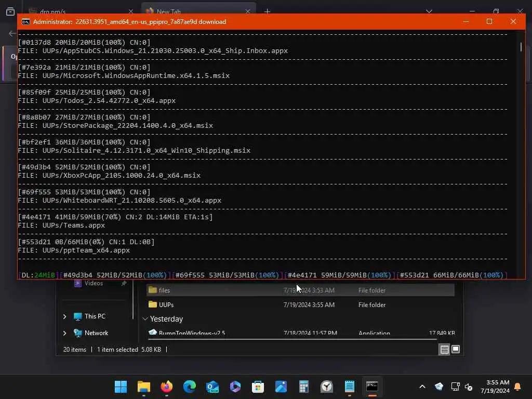
Task: Launch Firefox from the taskbar
Action: [x=167, y=387]
